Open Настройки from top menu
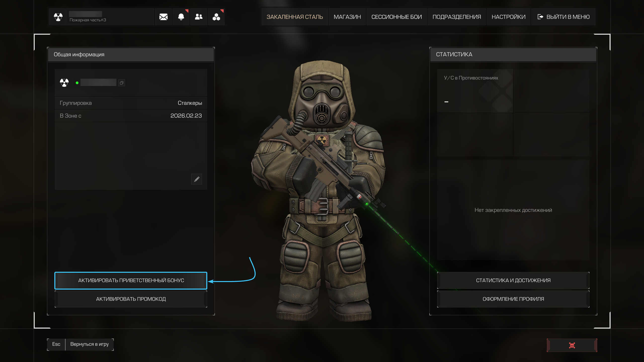The height and width of the screenshot is (362, 644). tap(508, 17)
